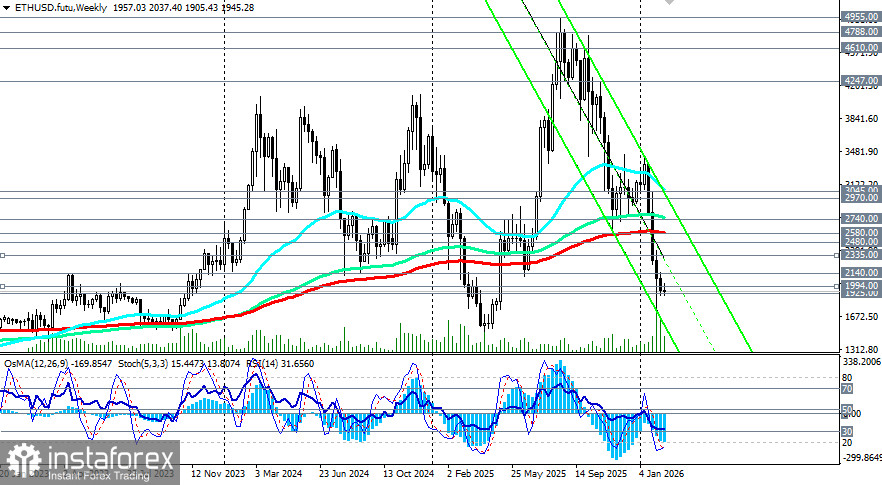Screen dimensions: 882x485
Task: Click the 3841.60 price scale value
Action: (861, 119)
